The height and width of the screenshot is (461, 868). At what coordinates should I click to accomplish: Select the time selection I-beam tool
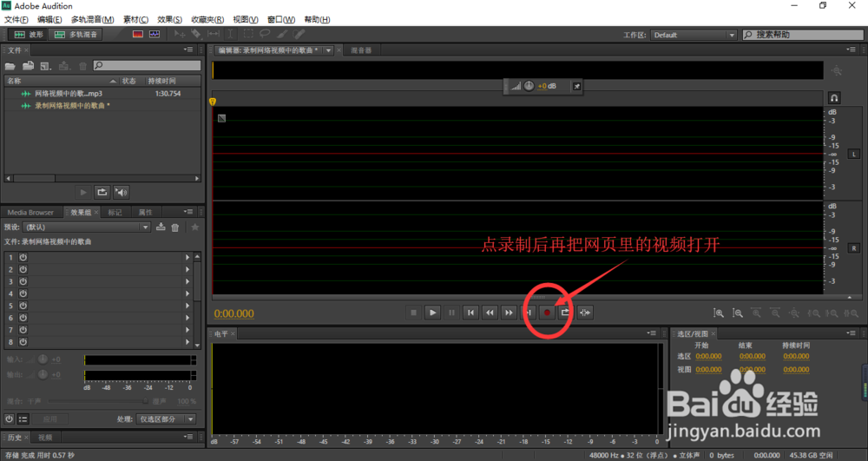click(x=230, y=35)
